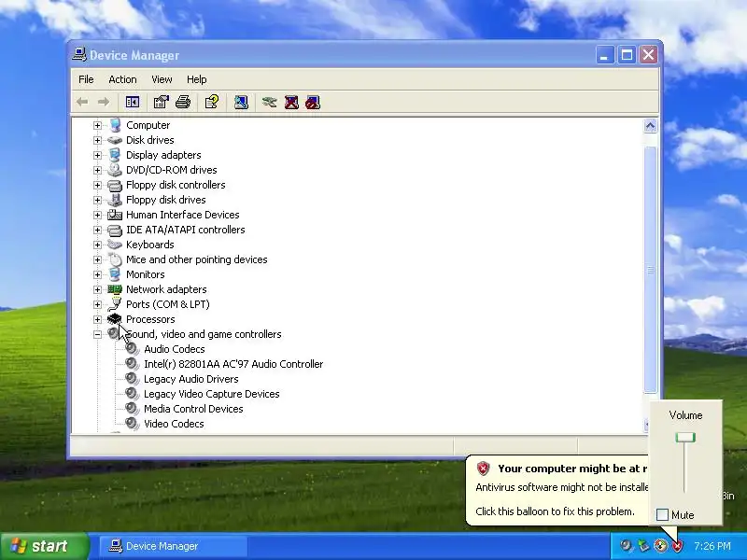
Task: Click the Windows Update tray icon
Action: click(660, 545)
